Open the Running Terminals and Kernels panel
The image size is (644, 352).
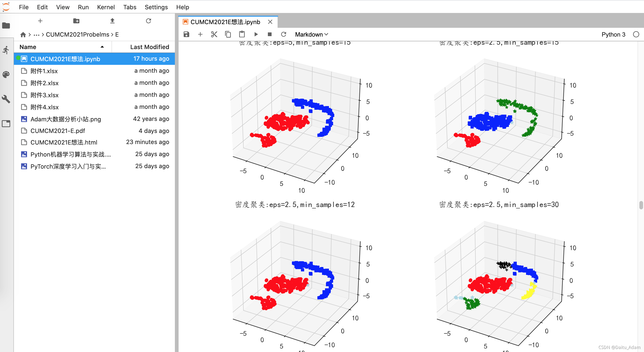[6, 50]
